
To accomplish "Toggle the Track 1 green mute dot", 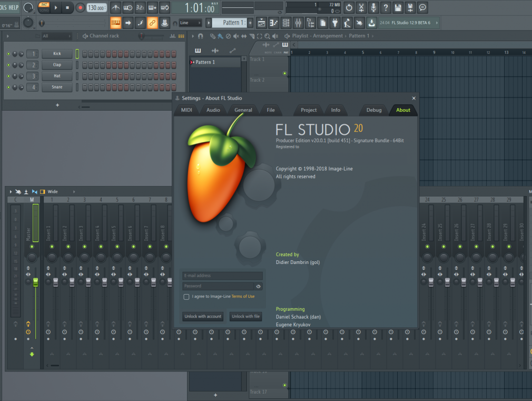I will [284, 73].
